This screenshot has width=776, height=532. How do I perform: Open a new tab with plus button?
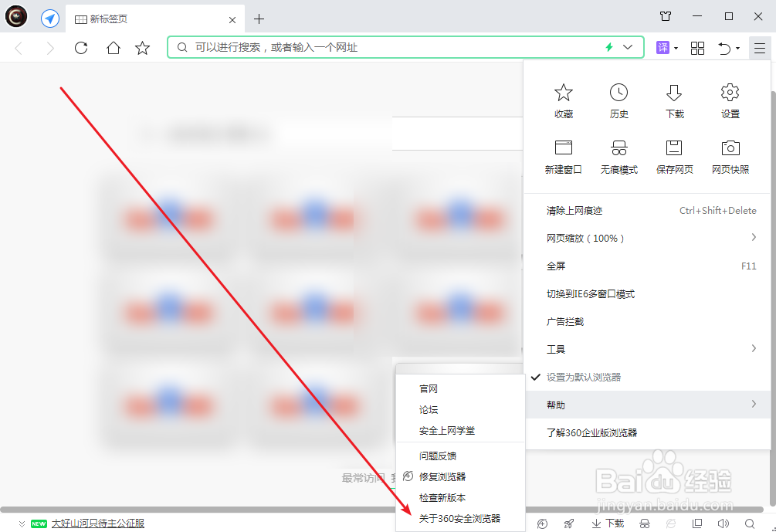[259, 19]
